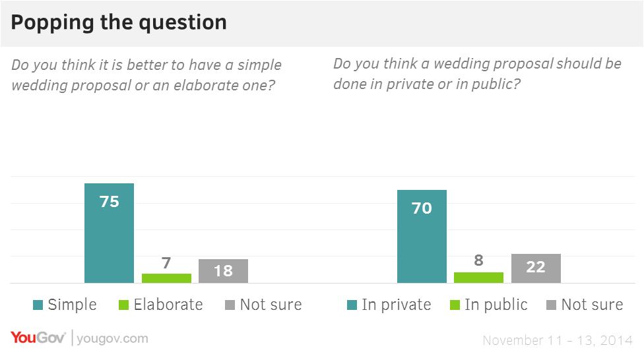Click the In public legend label
The image size is (644, 364).
(496, 305)
